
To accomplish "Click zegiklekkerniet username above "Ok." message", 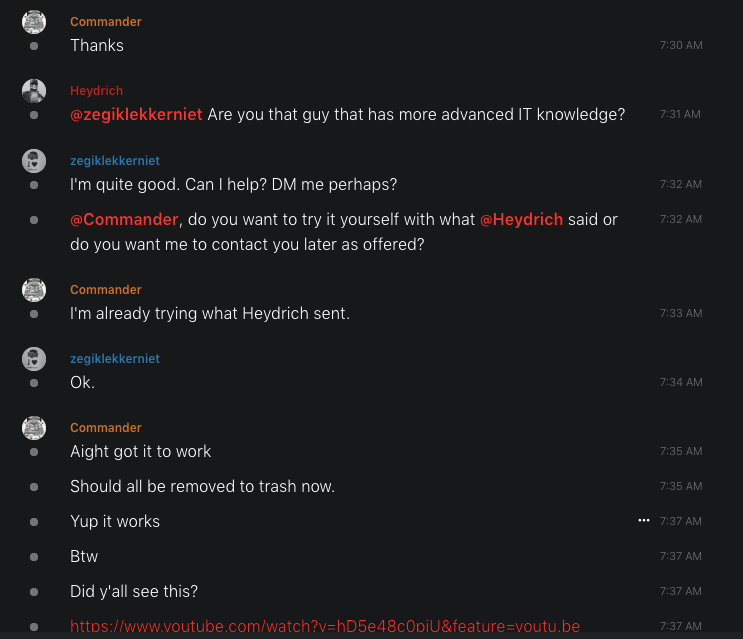I will point(114,359).
